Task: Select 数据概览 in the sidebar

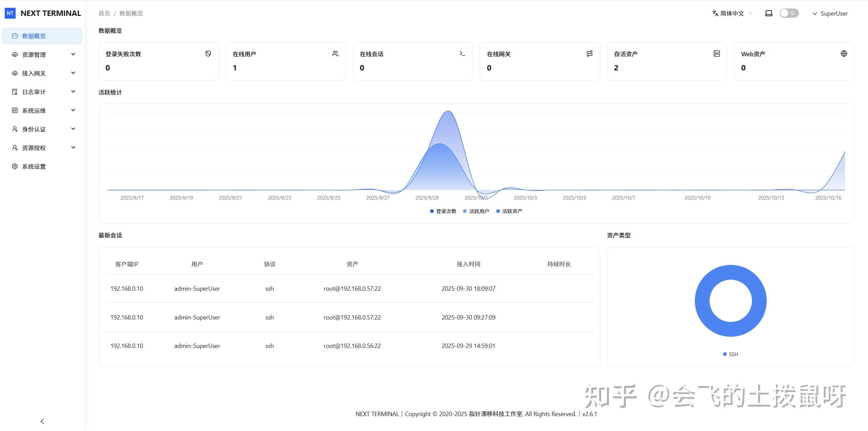Action: pyautogui.click(x=34, y=36)
